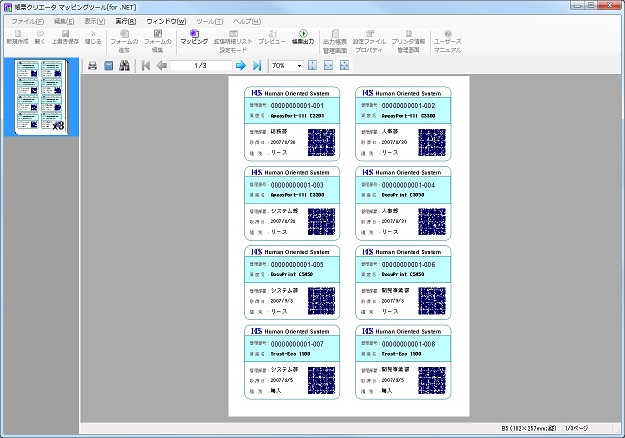Click the blue save icon in preview toolbar

tap(108, 66)
